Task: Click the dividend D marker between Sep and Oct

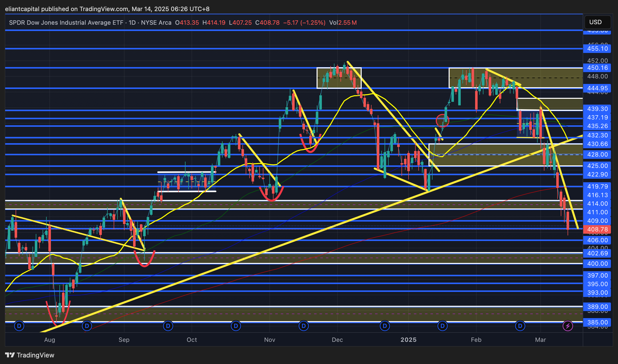Action: (x=168, y=326)
